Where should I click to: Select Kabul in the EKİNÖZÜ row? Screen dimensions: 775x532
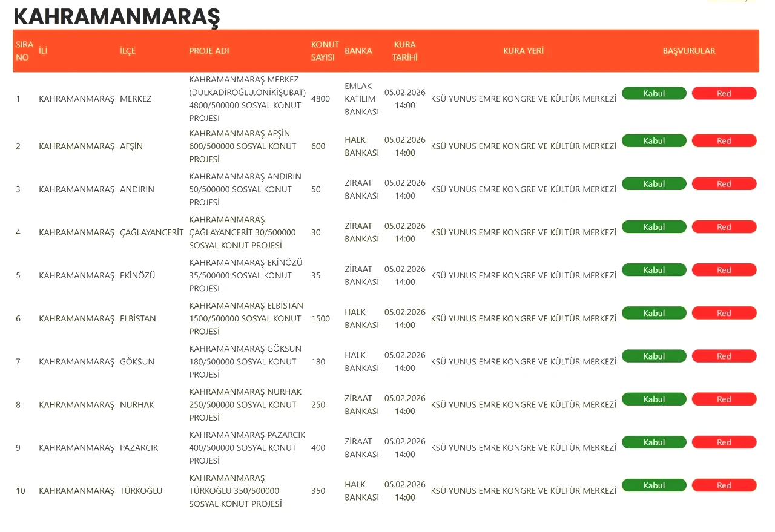(654, 270)
